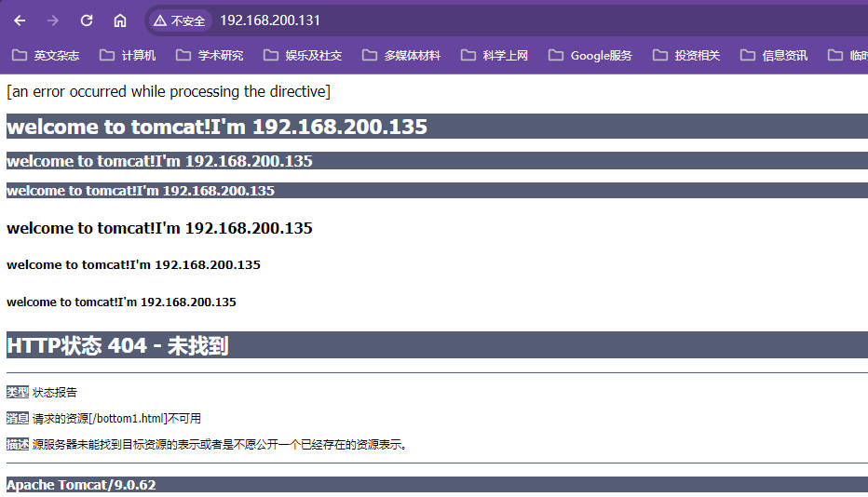This screenshot has width=868, height=497.
Task: Click the 投资相关 folder icon
Action: click(660, 56)
